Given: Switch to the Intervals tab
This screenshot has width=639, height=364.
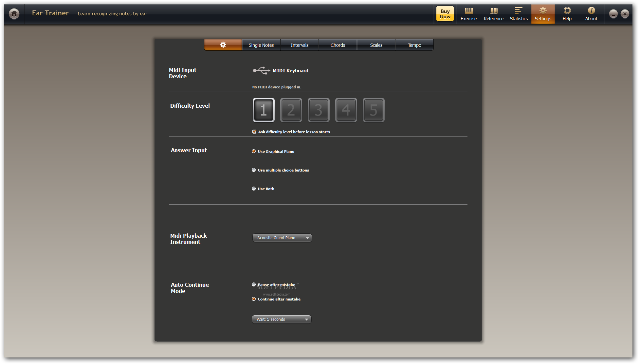Looking at the screenshot, I should (x=299, y=45).
